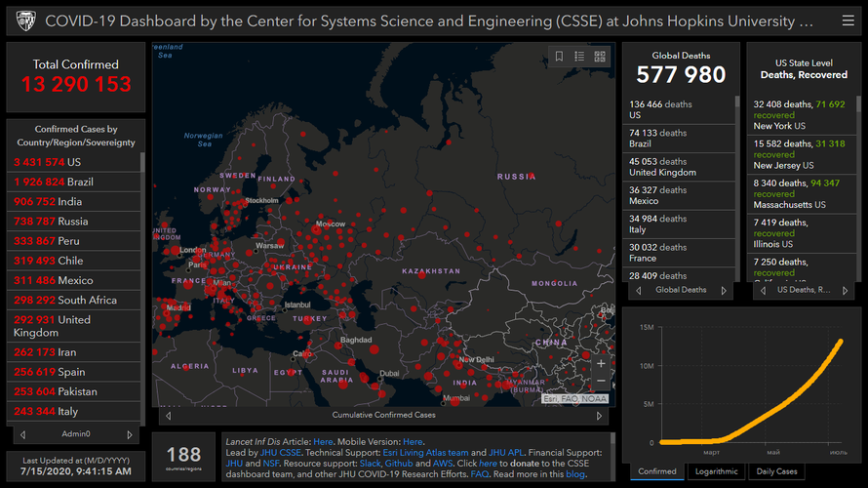Open map bookmarks
Image resolution: width=868 pixels, height=488 pixels.
point(559,57)
